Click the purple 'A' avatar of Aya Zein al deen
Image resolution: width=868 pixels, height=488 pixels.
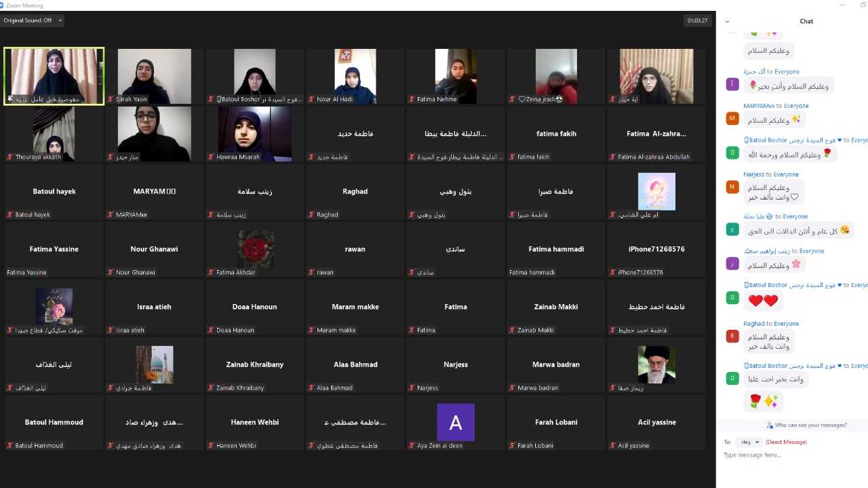(x=455, y=422)
